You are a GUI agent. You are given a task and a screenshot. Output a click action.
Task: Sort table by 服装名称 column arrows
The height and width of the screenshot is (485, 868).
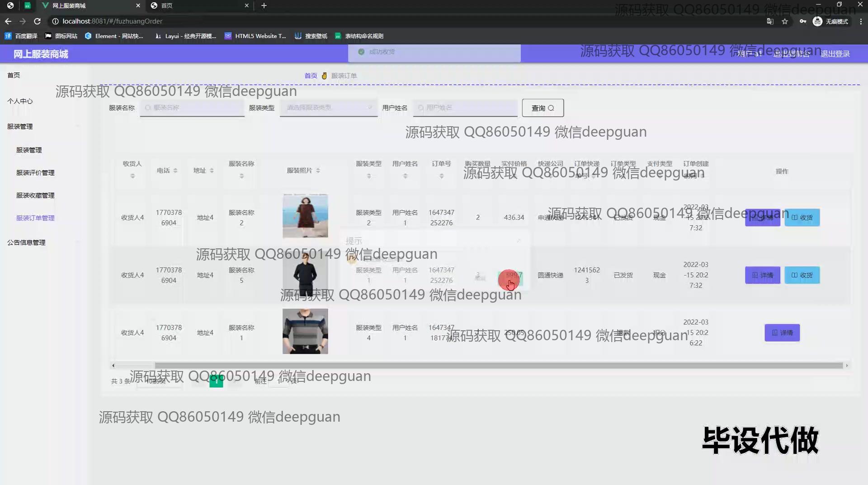[241, 176]
